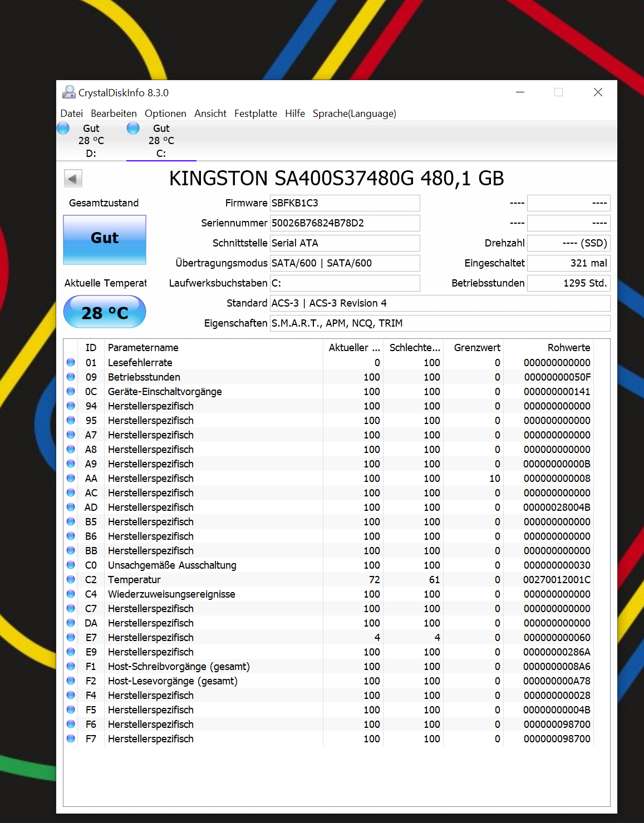Click the Parametername column header
644x823 pixels.
click(214, 348)
